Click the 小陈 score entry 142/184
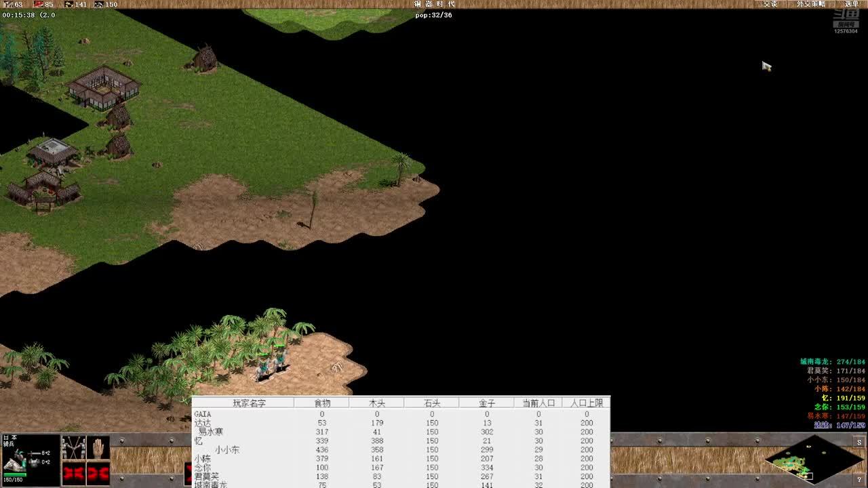The height and width of the screenshot is (488, 868). (x=840, y=389)
